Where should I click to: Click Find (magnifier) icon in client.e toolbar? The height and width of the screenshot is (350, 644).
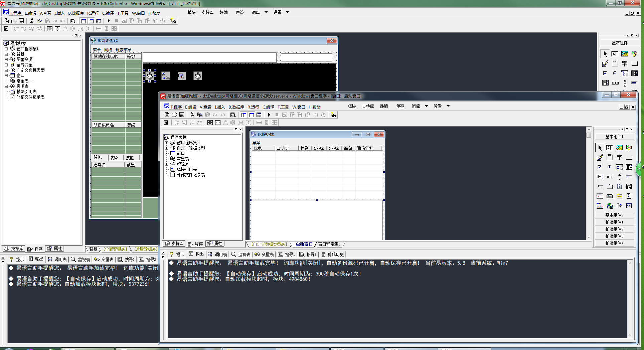tap(72, 21)
